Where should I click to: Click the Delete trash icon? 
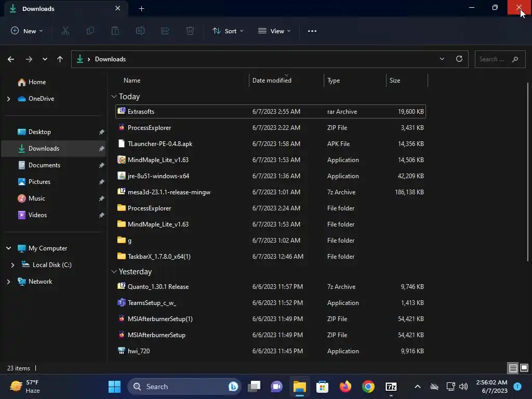point(190,31)
